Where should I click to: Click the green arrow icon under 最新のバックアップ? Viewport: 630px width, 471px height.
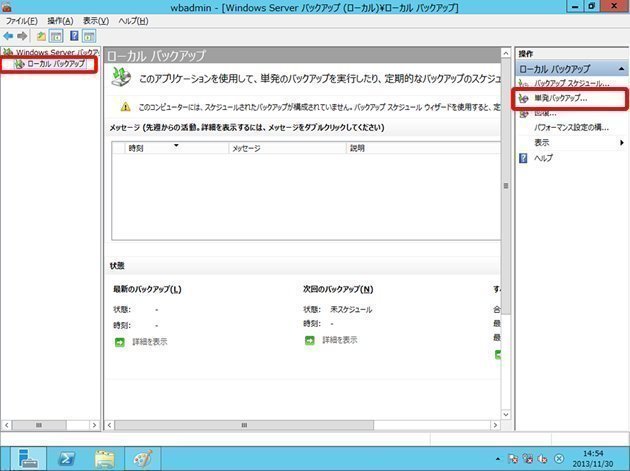(120, 342)
